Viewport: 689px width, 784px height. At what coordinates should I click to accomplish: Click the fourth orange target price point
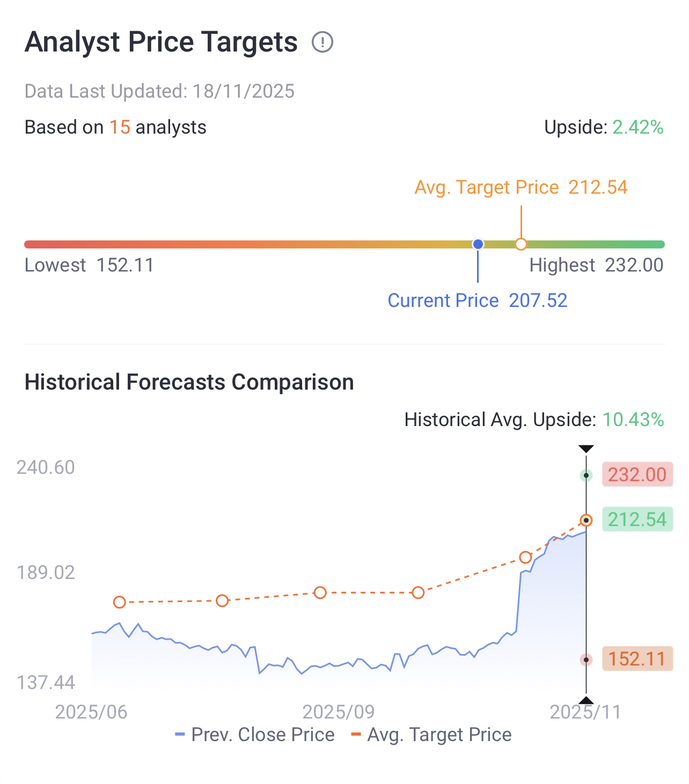(x=419, y=593)
